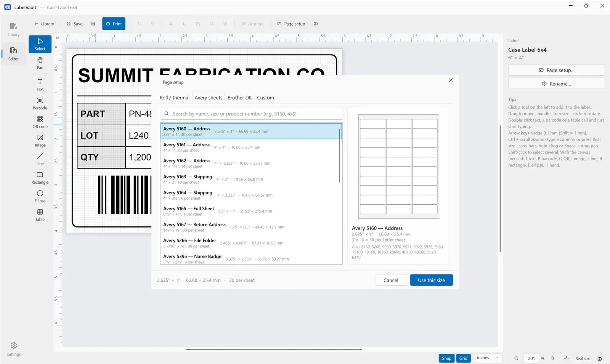Click the Save toolbar button
The height and width of the screenshot is (364, 610).
coord(74,24)
